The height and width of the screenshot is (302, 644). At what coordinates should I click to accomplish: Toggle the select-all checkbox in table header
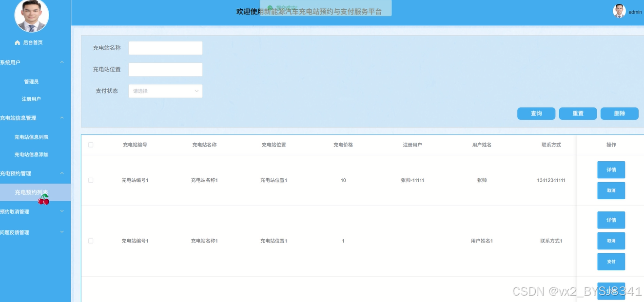91,145
